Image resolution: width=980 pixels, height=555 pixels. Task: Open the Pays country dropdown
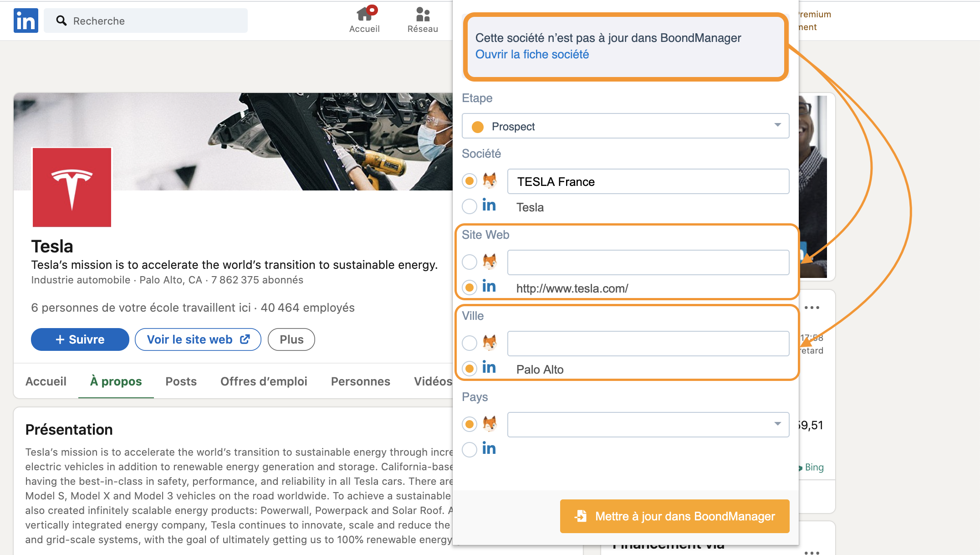tap(648, 425)
